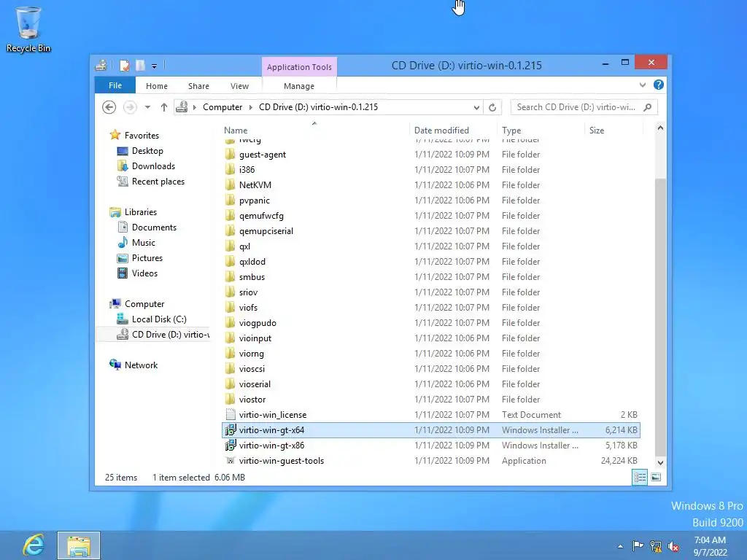Select the Application Tools contextual tab

tap(299, 67)
